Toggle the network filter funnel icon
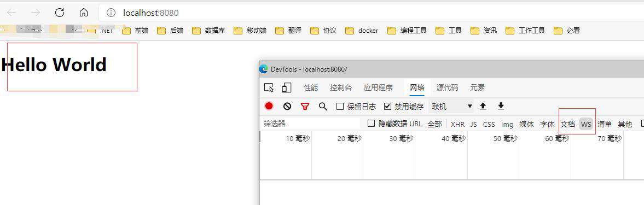 coord(305,107)
